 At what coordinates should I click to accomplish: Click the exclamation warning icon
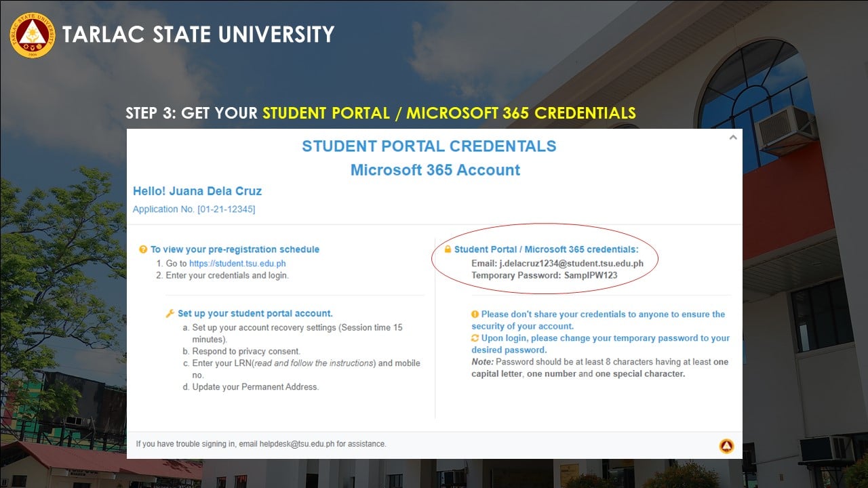[475, 314]
